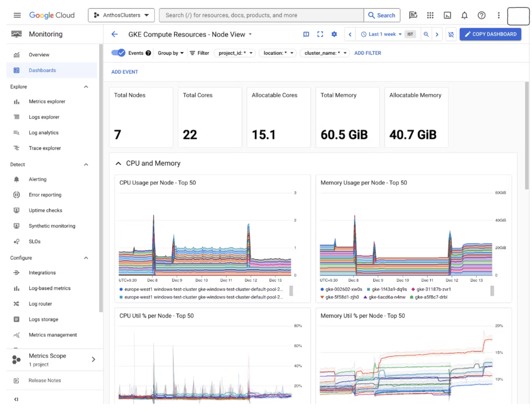Open the project_id filter dropdown
The width and height of the screenshot is (532, 415).
point(235,53)
